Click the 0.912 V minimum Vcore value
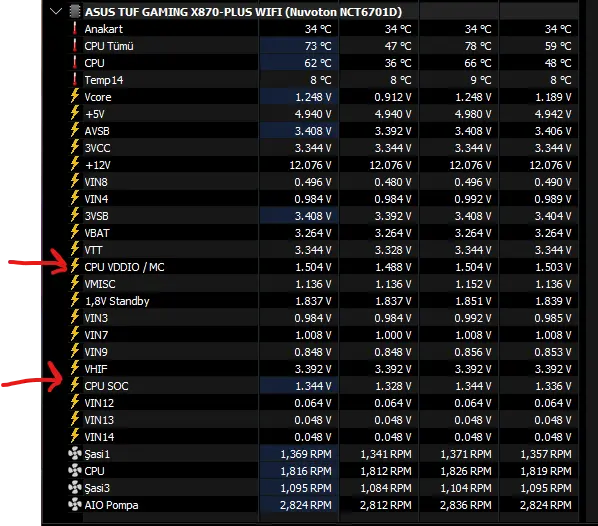Viewport: 598px width, 526px height. click(x=393, y=97)
